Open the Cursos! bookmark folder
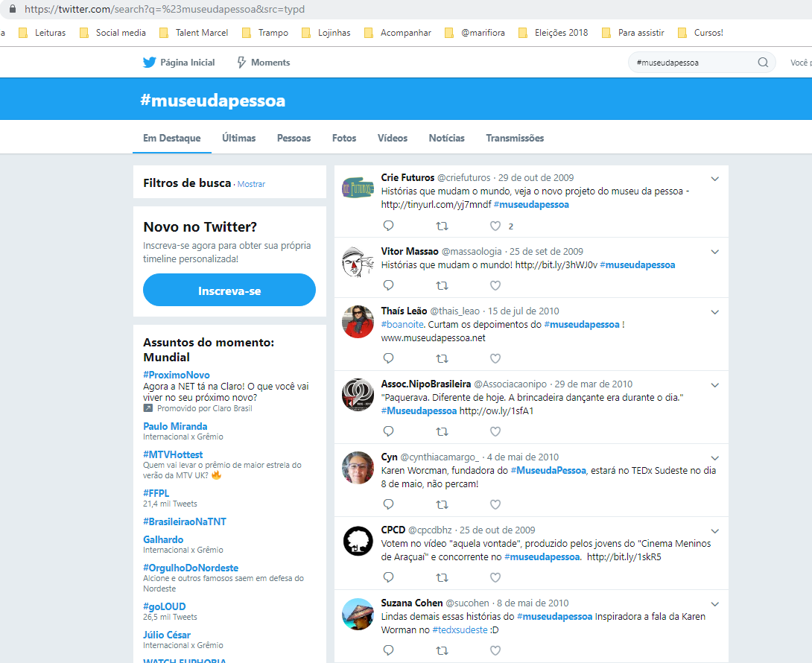Screen dimensions: 812x663 [701, 33]
